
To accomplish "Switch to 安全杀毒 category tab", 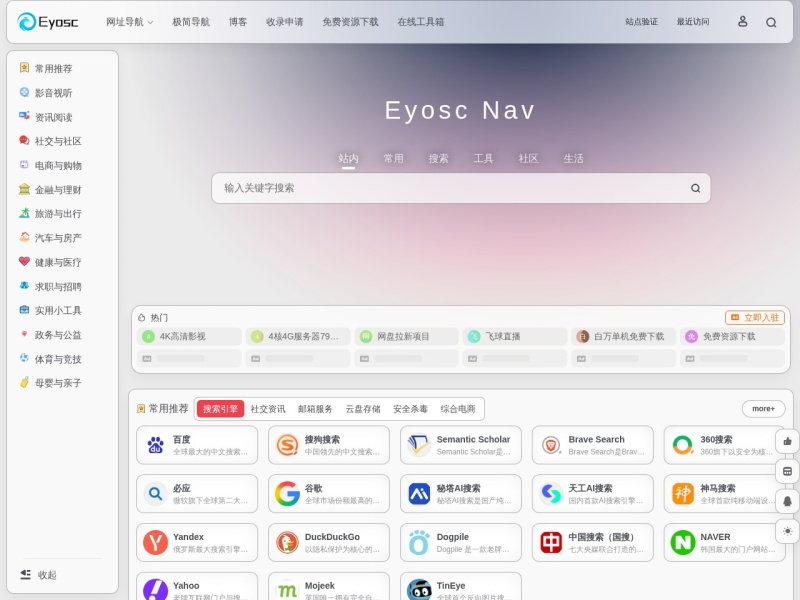I will pyautogui.click(x=410, y=409).
